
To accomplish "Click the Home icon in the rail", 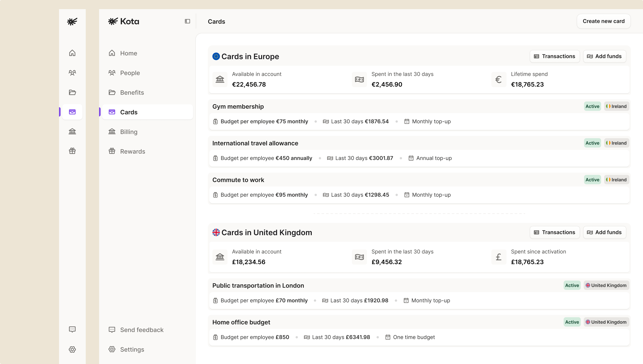I will tap(72, 53).
